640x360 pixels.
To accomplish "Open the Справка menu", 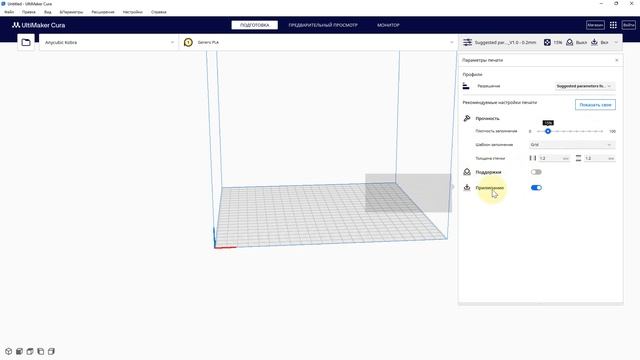I will point(158,12).
